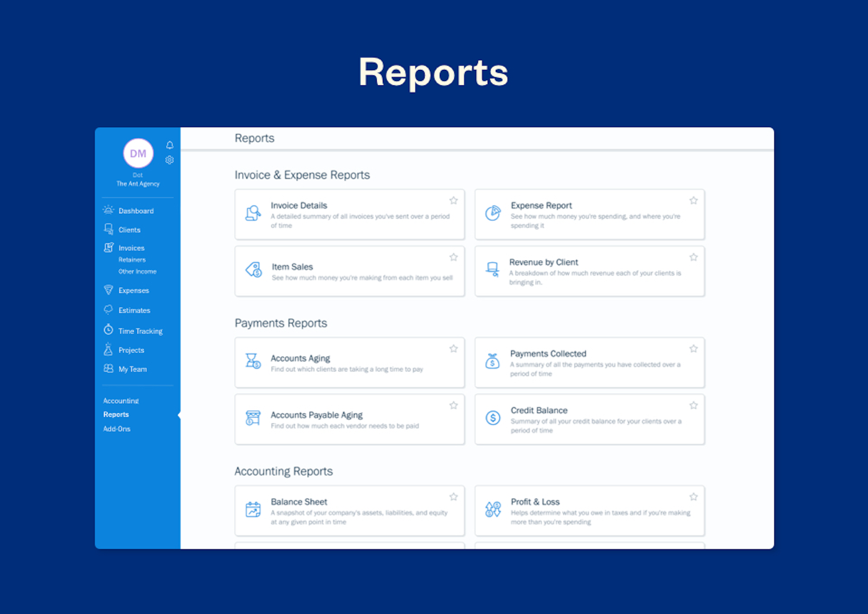This screenshot has width=868, height=614.
Task: Open the Add-Ons page
Action: pyautogui.click(x=117, y=429)
